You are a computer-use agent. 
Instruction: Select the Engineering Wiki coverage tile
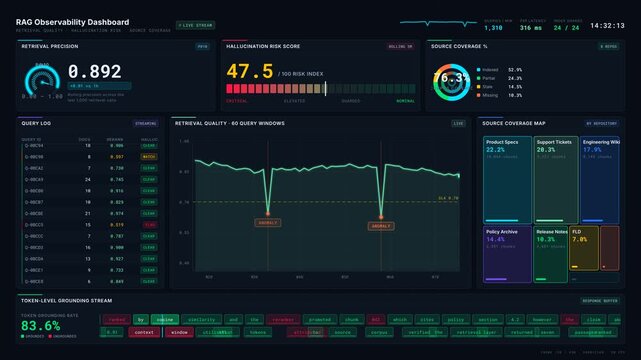pyautogui.click(x=600, y=180)
